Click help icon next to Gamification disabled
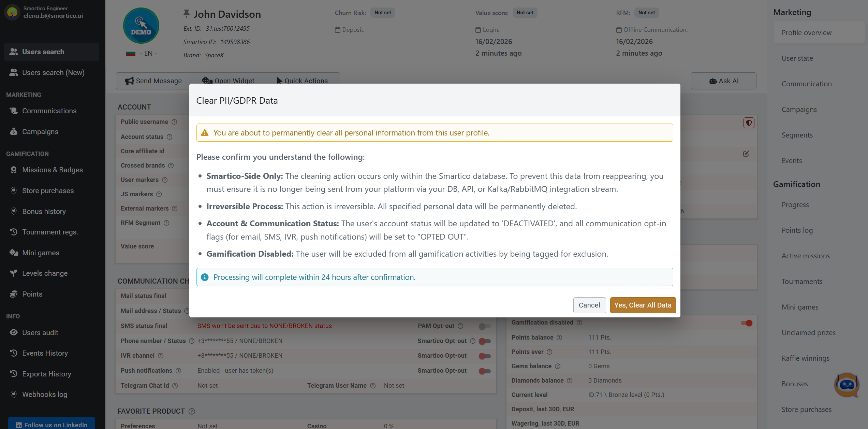Image resolution: width=868 pixels, height=429 pixels. tap(579, 323)
